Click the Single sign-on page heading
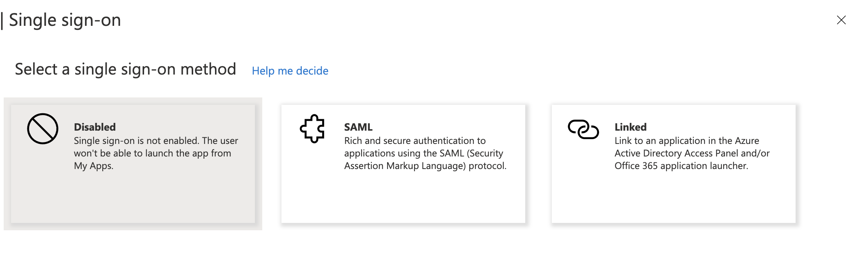 click(65, 20)
